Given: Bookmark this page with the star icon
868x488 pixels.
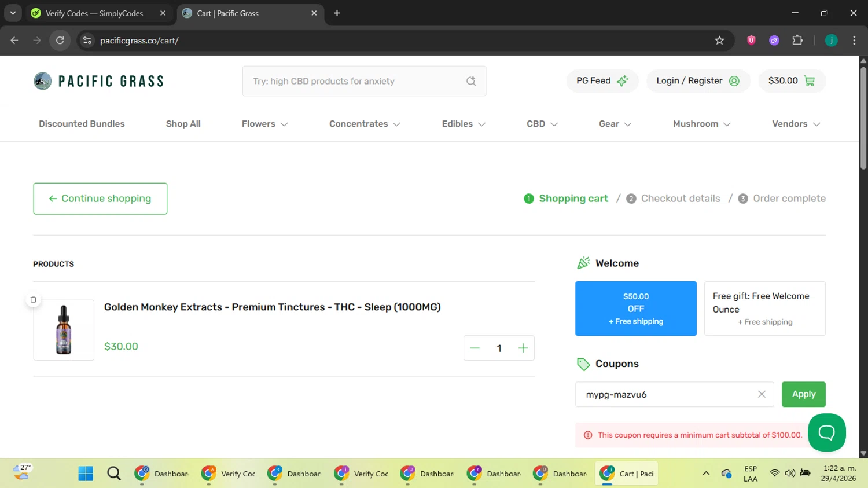Looking at the screenshot, I should (719, 41).
